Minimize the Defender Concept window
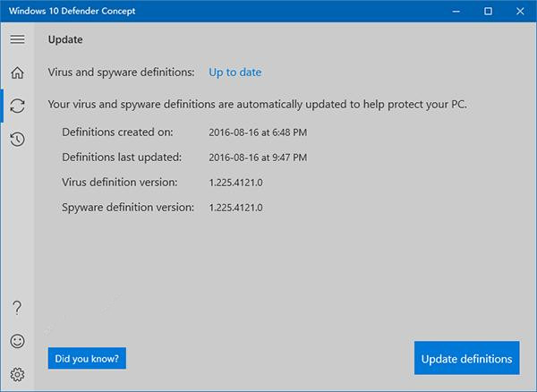 (x=456, y=12)
